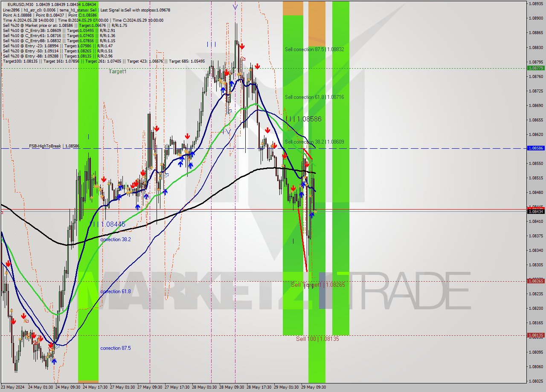
Task: Click the 'Sell %20 @ Entry -88' info line
Action: coord(58,56)
